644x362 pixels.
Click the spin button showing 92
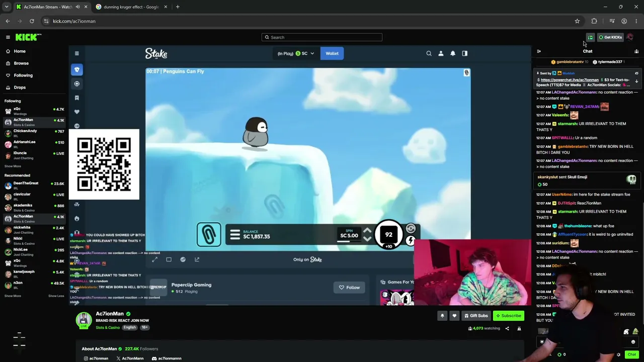click(x=388, y=234)
